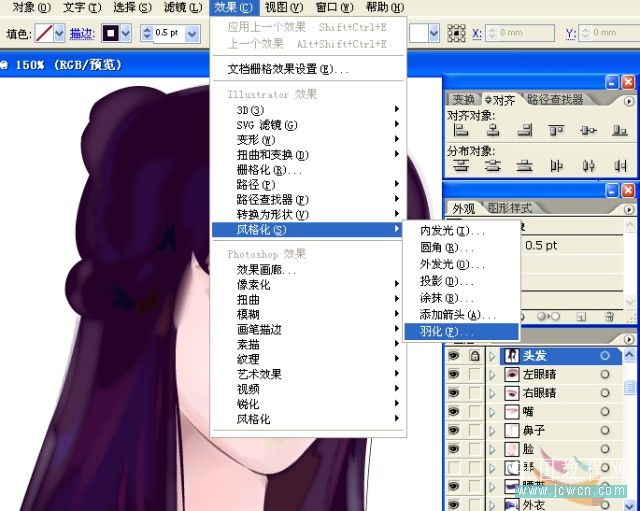Click the X: coordinate link label
This screenshot has height=511, width=640.
click(477, 33)
